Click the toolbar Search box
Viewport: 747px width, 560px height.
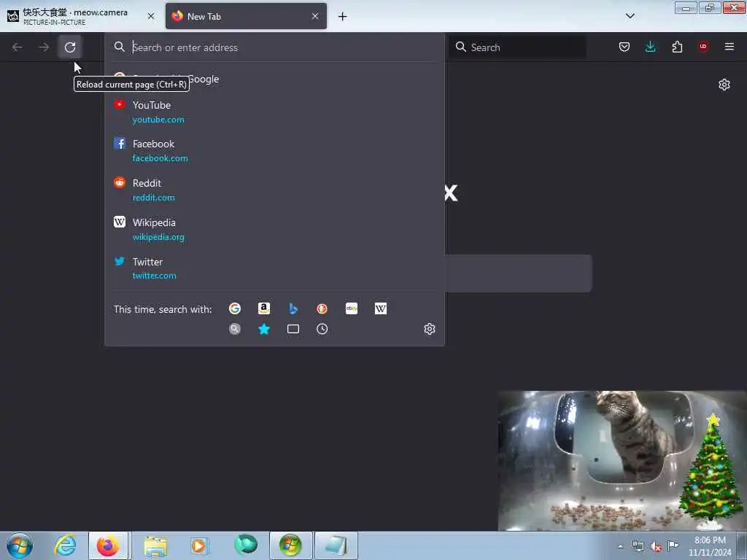coord(517,47)
